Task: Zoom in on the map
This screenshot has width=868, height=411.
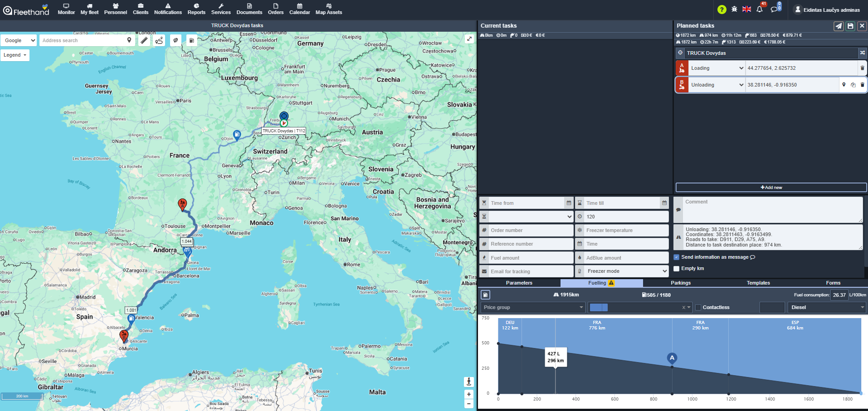Action: point(469,394)
